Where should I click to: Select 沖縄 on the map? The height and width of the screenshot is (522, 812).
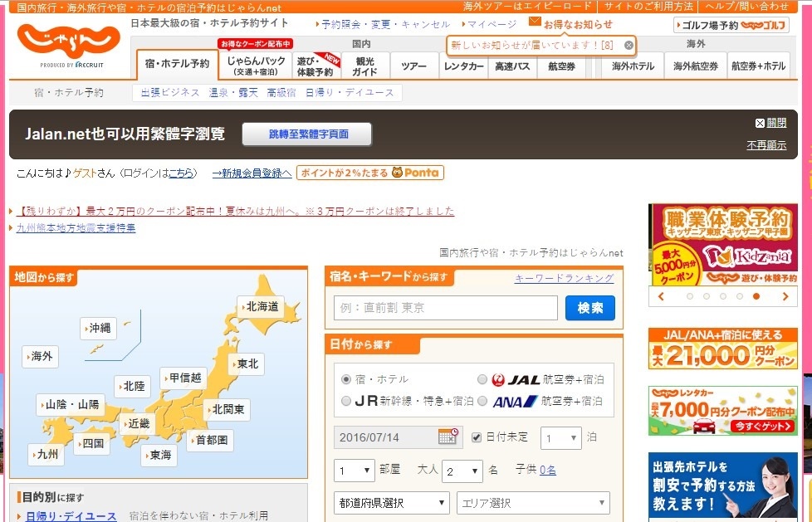tap(99, 328)
